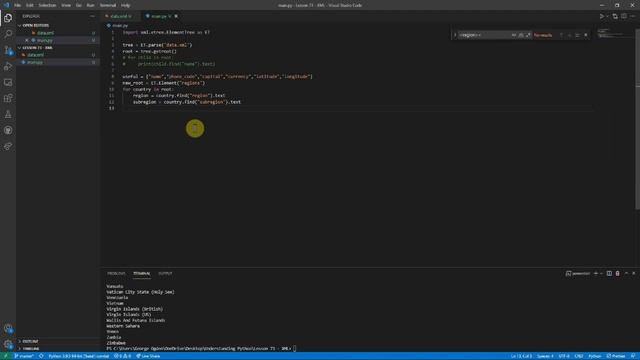
Task: Split the editor to the right
Action: point(624,16)
